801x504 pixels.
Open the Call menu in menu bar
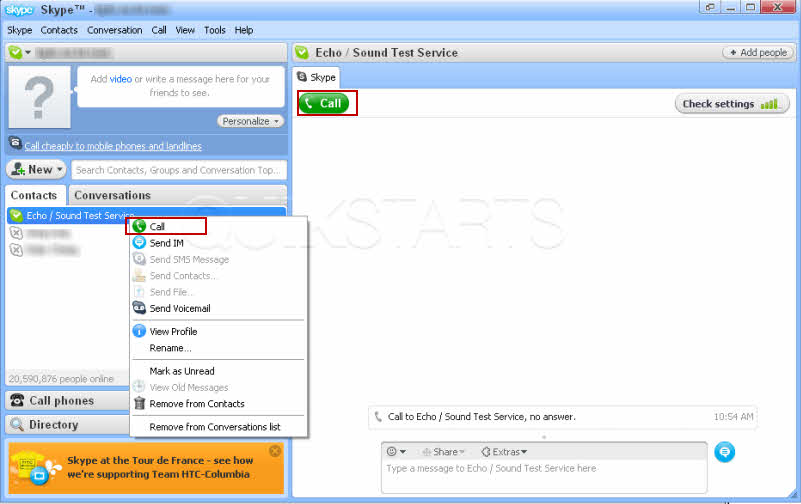click(159, 30)
